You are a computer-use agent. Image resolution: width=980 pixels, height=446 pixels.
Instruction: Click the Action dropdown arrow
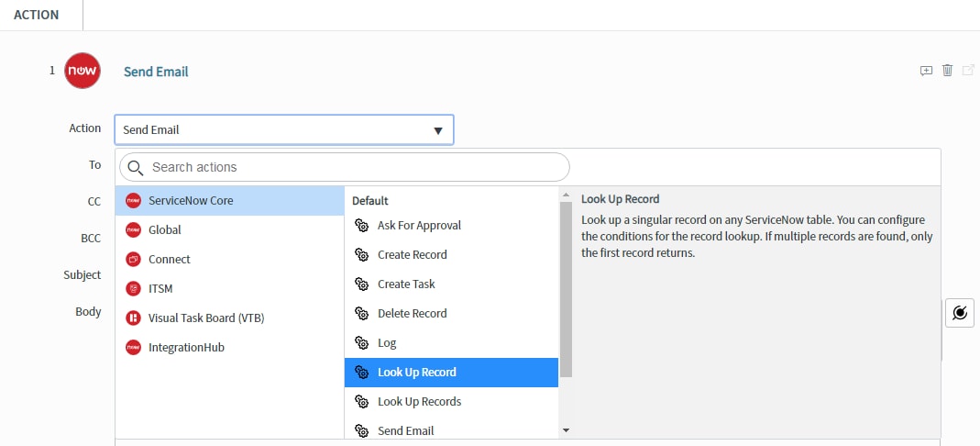tap(438, 130)
